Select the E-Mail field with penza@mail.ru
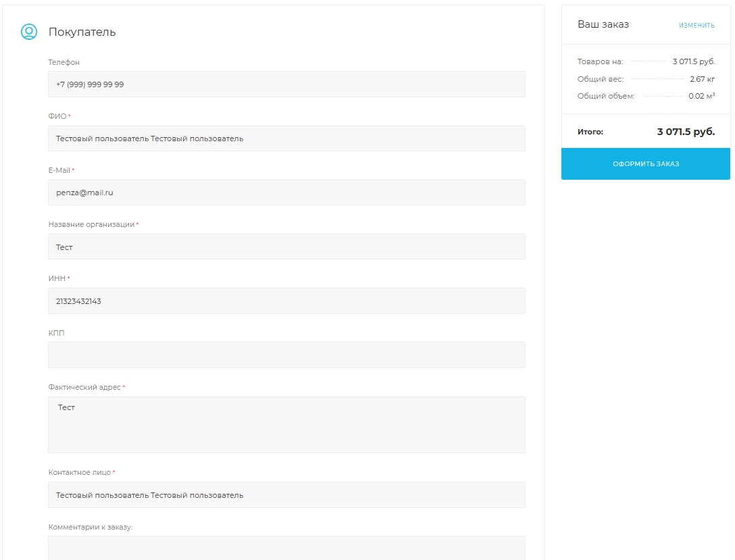This screenshot has width=735, height=560. pos(286,193)
